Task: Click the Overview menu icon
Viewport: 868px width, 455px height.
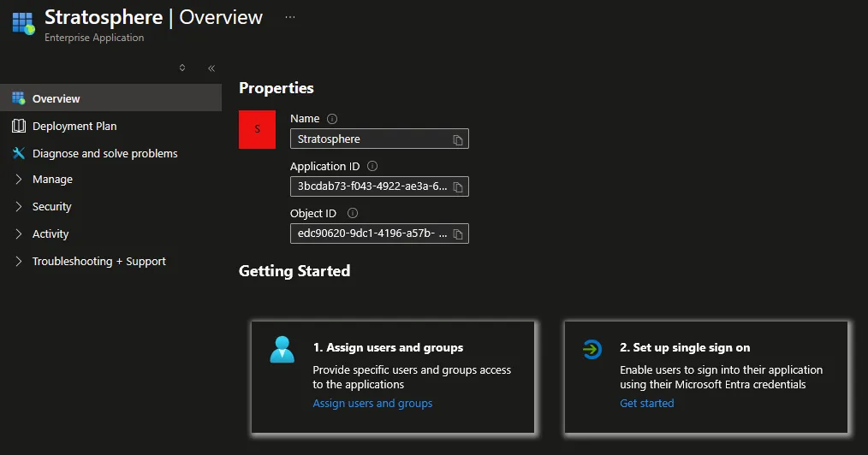Action: click(18, 98)
